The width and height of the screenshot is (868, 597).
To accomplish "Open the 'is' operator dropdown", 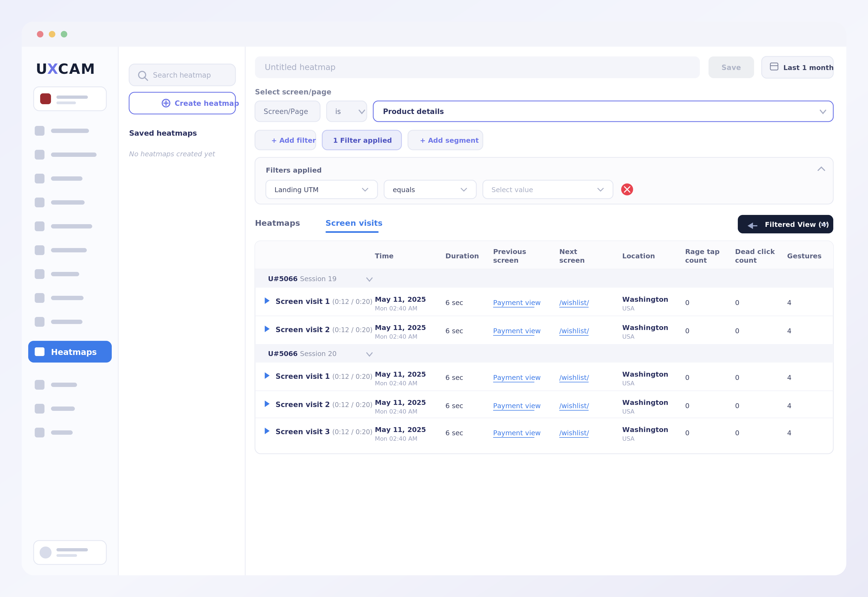I will coord(347,112).
